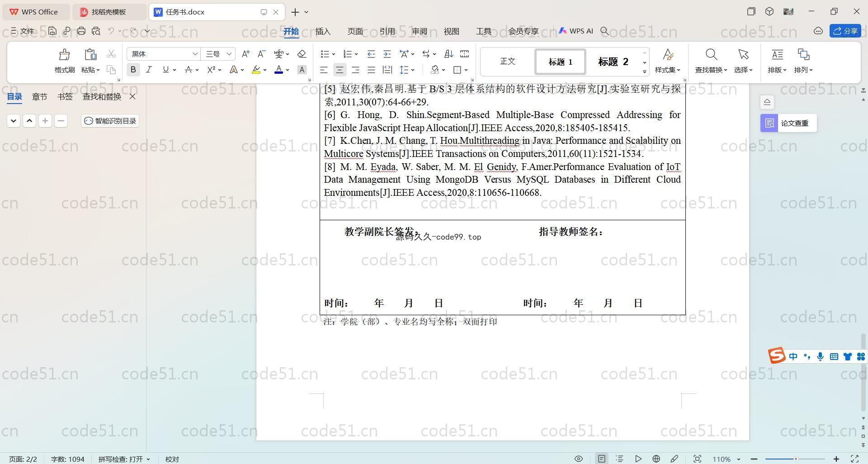Toggle character shading A icon
This screenshot has width=868, height=464.
click(x=302, y=70)
